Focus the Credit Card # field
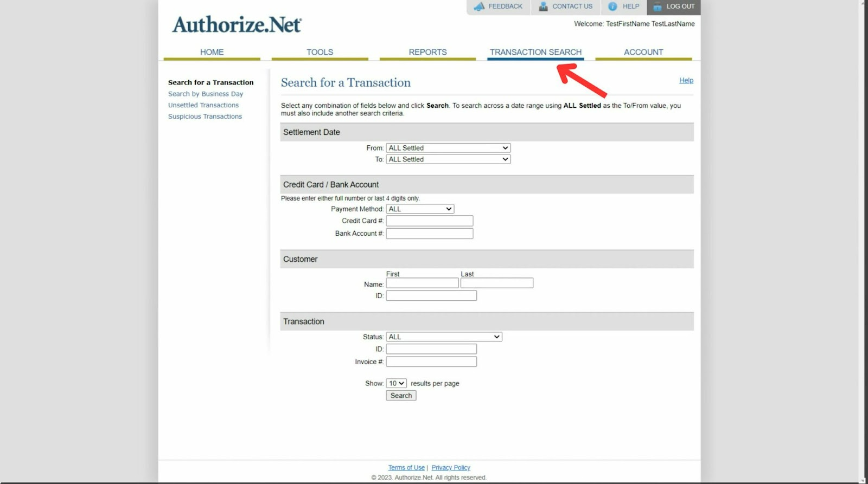Screen dimensions: 868x484 click(x=430, y=221)
